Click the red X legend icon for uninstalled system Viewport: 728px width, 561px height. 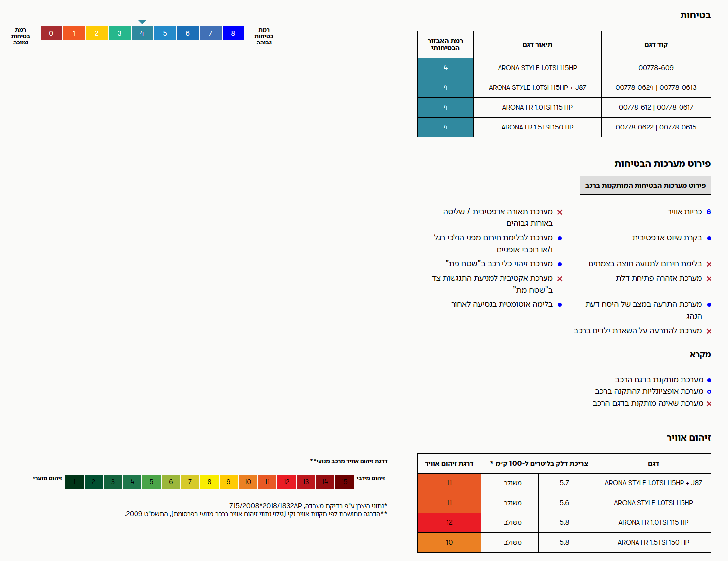[x=709, y=404]
